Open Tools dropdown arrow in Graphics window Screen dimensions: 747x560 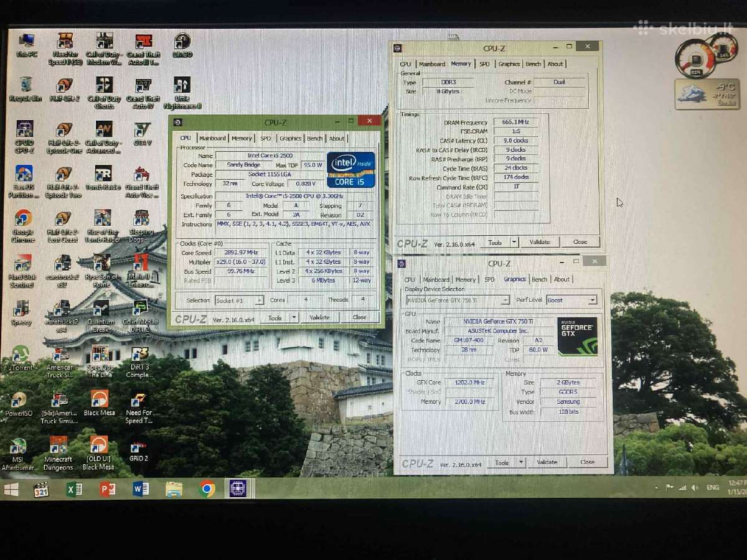(521, 462)
